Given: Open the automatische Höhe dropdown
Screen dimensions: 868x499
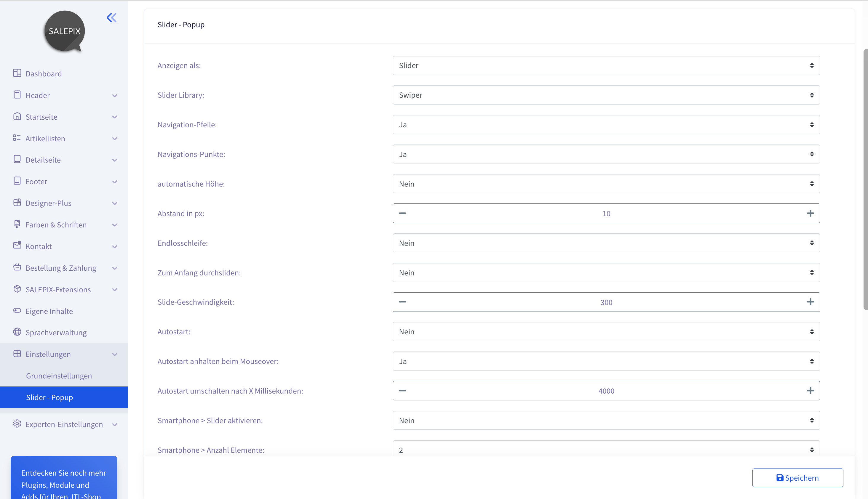Looking at the screenshot, I should coord(606,184).
